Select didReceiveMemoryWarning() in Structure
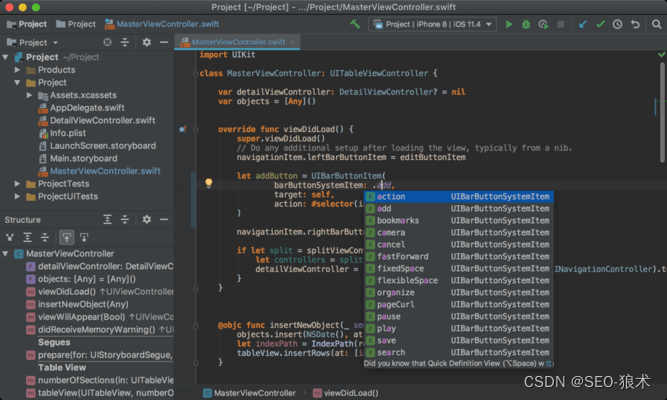Screen dimensions: 667x400 click(x=100, y=329)
